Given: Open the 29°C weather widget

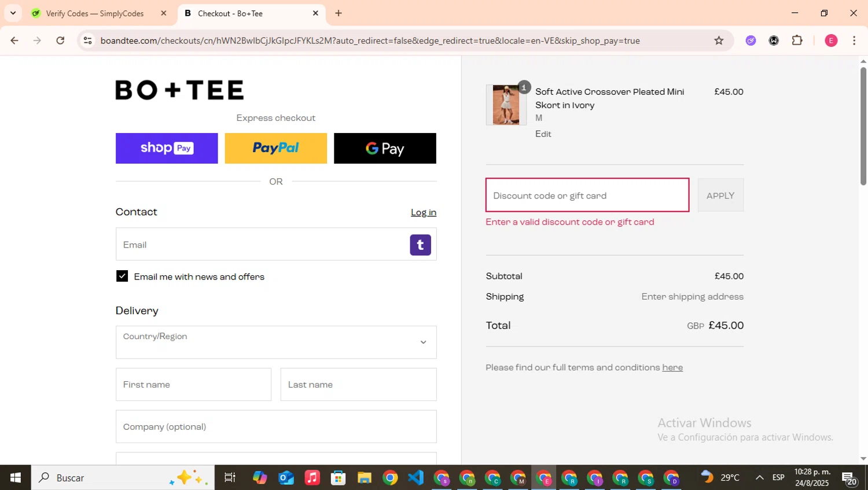Looking at the screenshot, I should (x=720, y=477).
